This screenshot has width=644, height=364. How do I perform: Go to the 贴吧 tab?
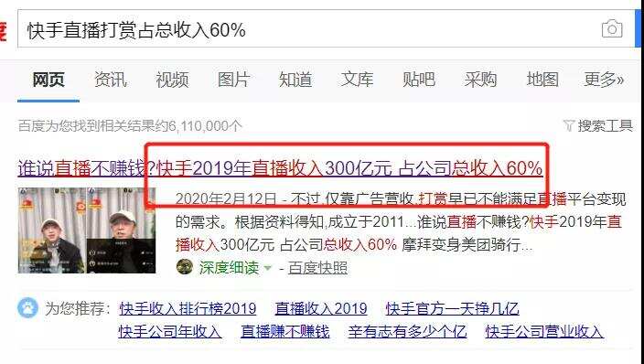[419, 80]
